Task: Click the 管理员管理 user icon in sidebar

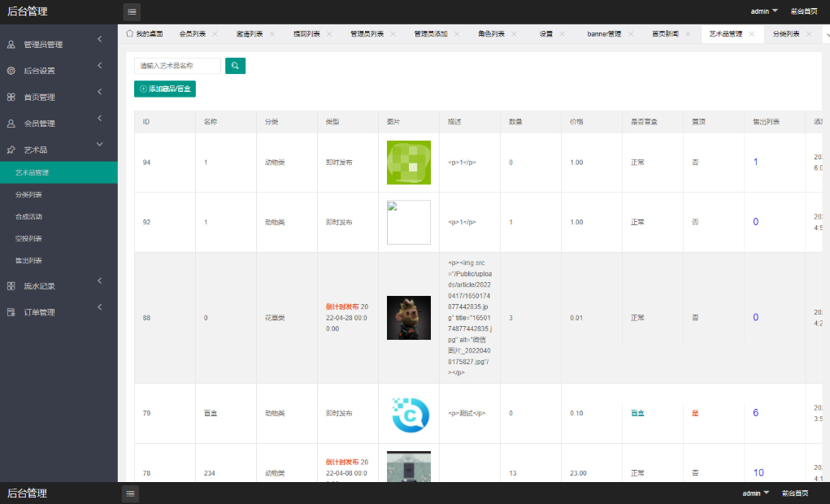Action: click(11, 45)
